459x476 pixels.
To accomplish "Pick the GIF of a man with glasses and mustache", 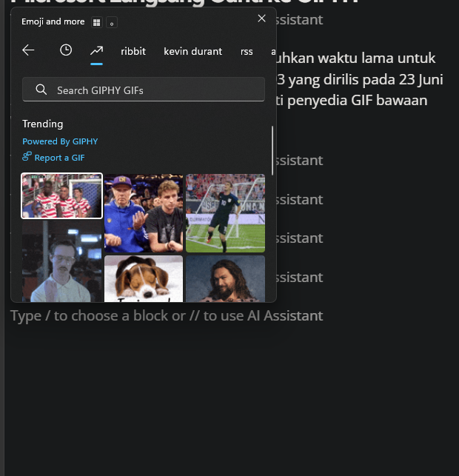I will point(62,261).
